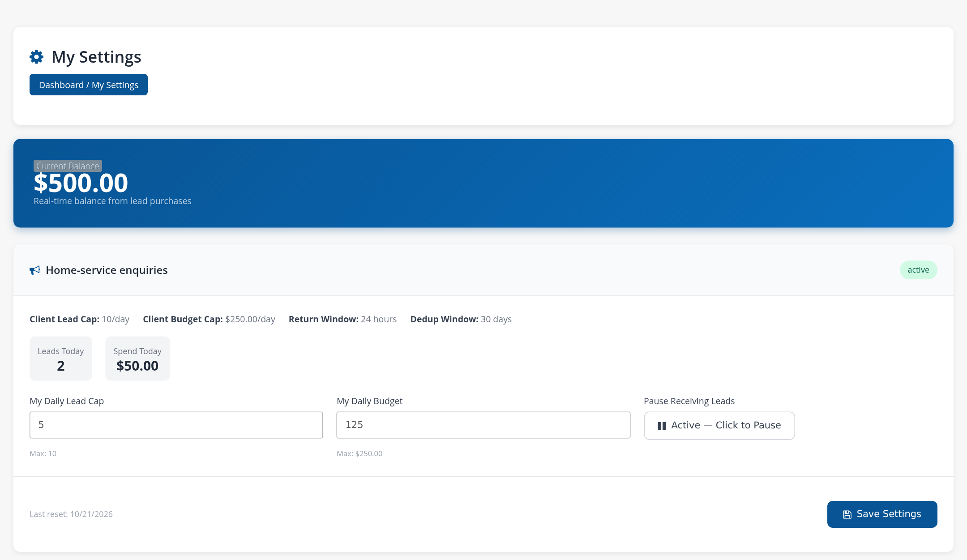Click the Max: 10 hint text
Screen dimensions: 967x560
coord(43,453)
